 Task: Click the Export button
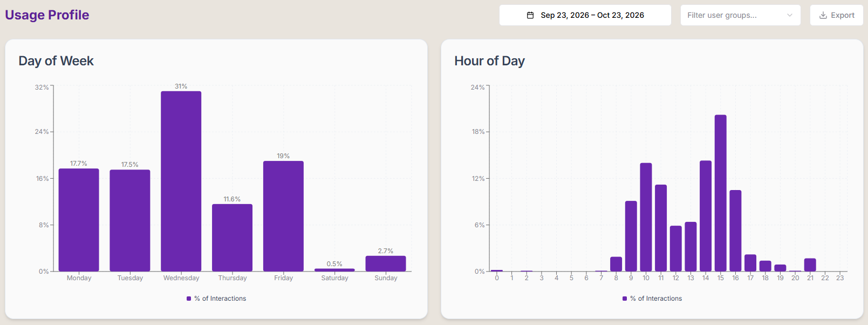pos(836,15)
